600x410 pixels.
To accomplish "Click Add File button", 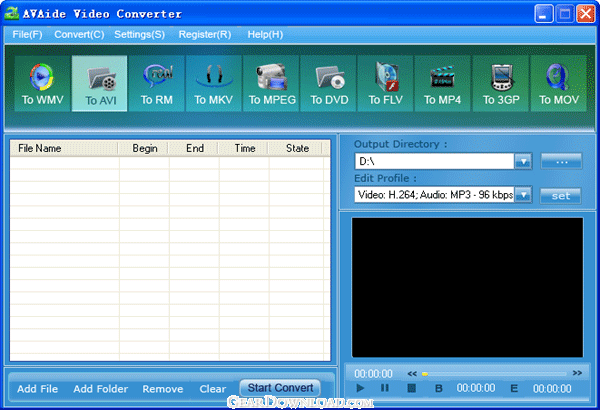I will [x=38, y=389].
